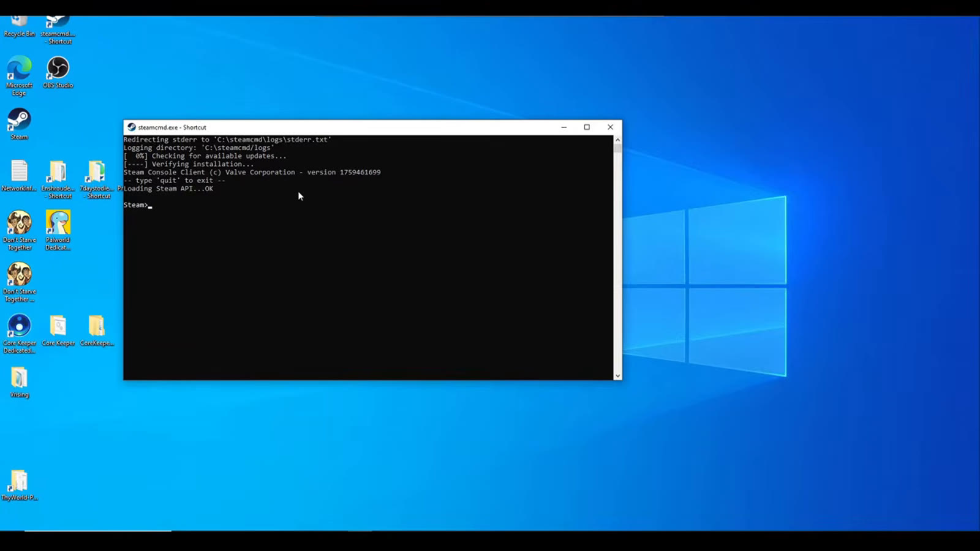Screen dimensions: 980x551
Task: Select the Core Keeper file icon
Action: [x=58, y=331]
